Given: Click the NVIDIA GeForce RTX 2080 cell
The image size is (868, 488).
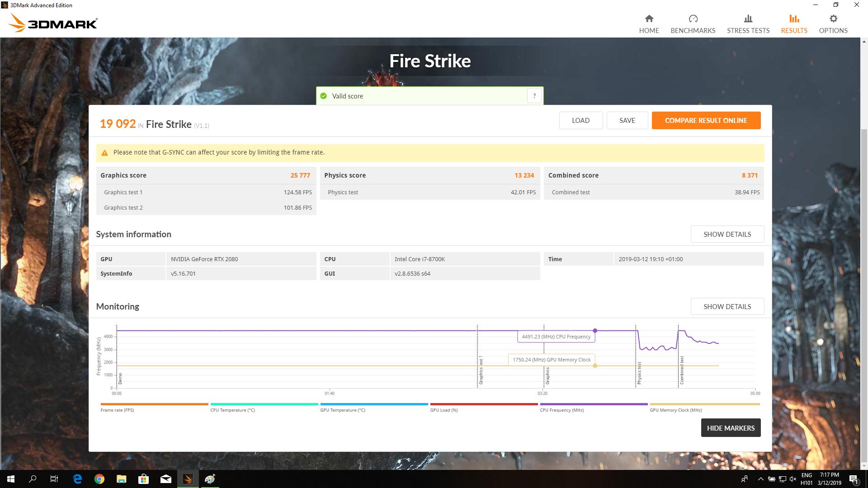Looking at the screenshot, I should (241, 259).
